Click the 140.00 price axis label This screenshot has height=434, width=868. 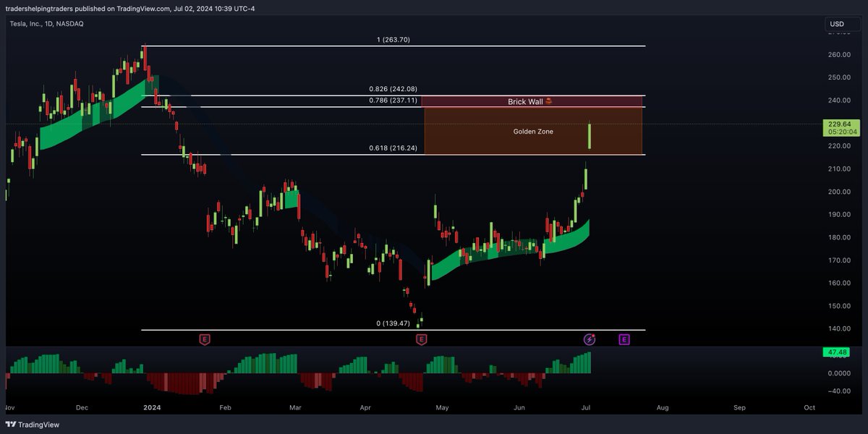840,328
